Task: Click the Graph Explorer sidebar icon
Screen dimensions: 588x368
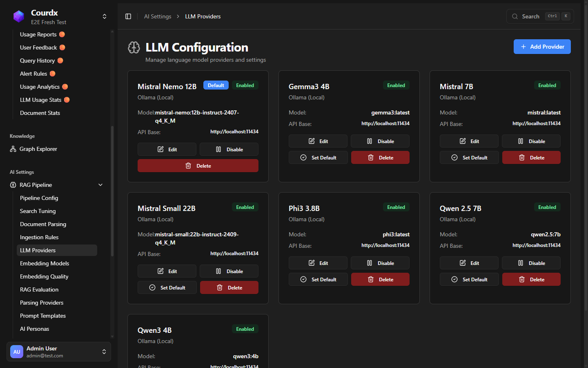Action: point(13,149)
